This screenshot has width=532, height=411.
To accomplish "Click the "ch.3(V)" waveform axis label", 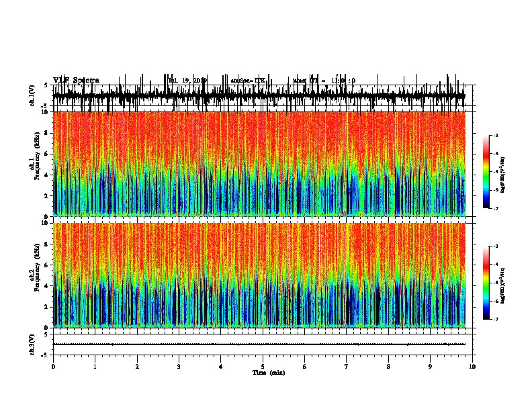I will pyautogui.click(x=32, y=345).
